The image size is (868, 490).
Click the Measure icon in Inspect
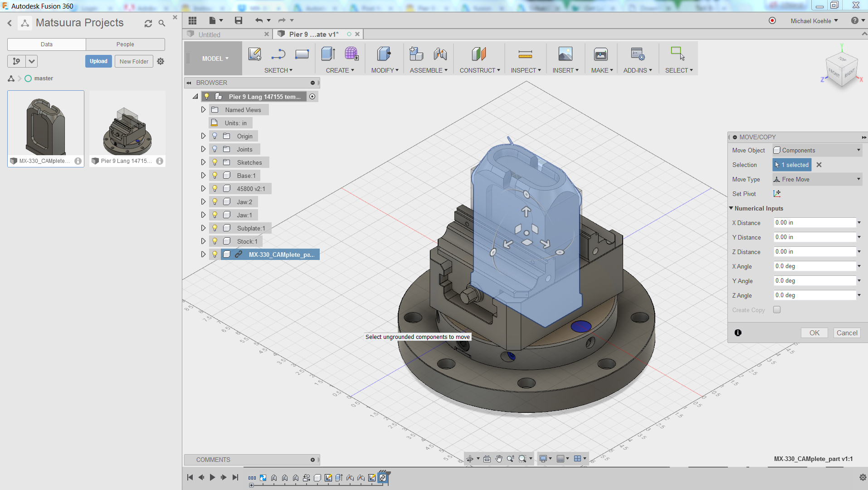coord(525,54)
